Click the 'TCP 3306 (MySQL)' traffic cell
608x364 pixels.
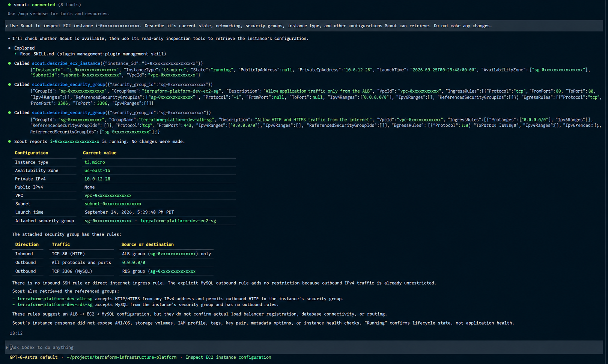[x=72, y=271]
